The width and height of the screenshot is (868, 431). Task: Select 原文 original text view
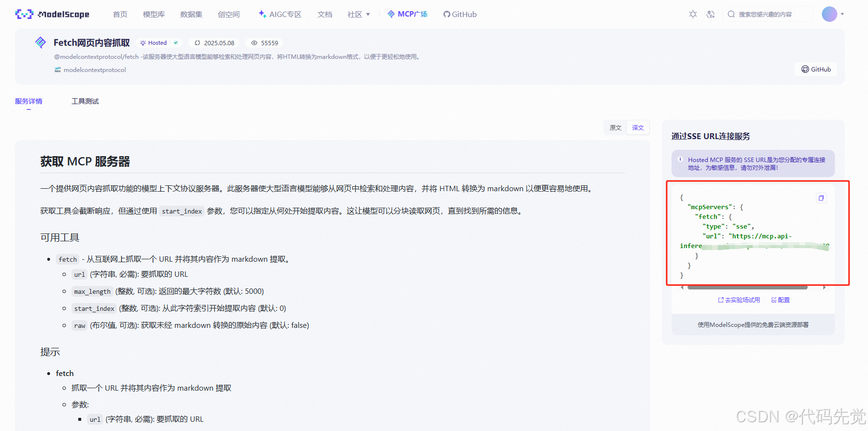coord(616,127)
